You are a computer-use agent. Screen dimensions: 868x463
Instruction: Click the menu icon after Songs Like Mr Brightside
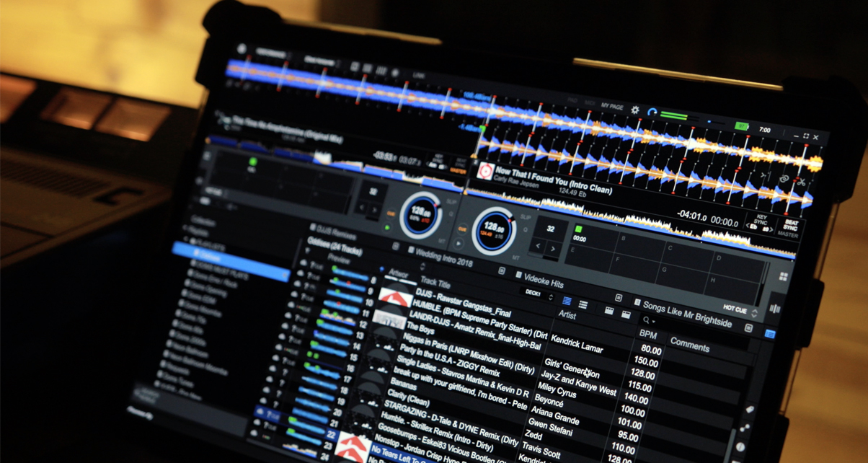[748, 329]
